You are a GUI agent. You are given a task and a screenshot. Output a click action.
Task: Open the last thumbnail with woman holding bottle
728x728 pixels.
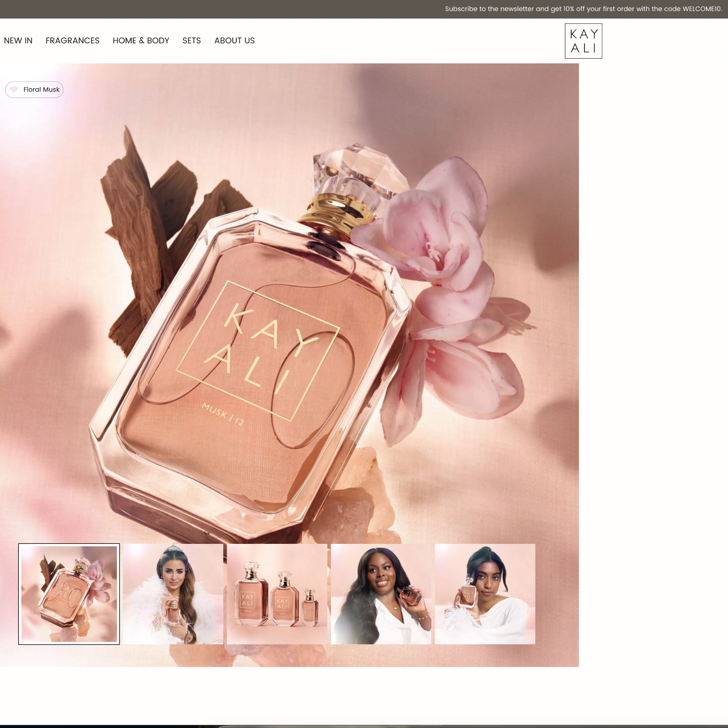pyautogui.click(x=485, y=594)
